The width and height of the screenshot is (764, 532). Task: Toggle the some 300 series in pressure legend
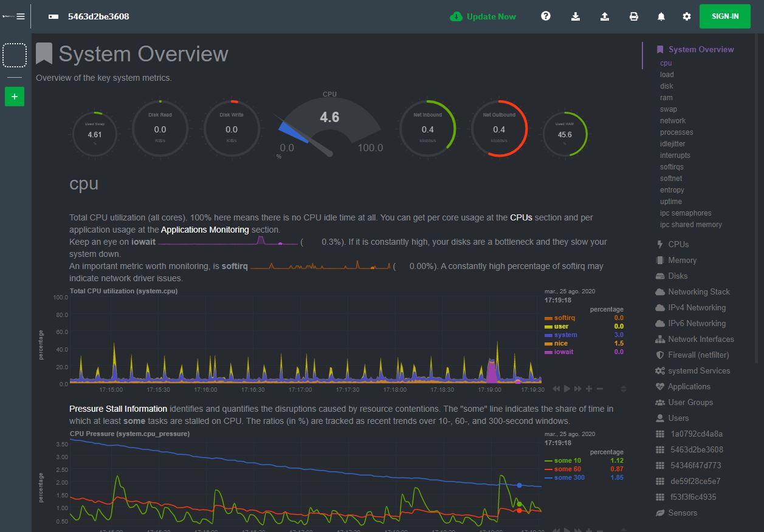569,477
